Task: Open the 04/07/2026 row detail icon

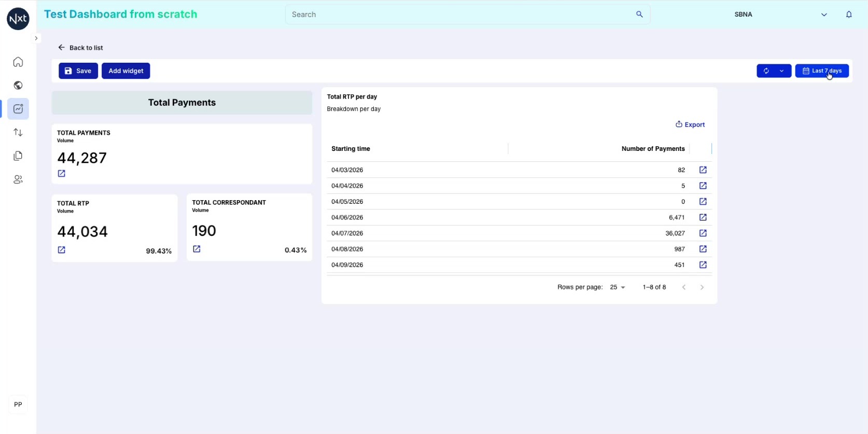Action: [703, 233]
